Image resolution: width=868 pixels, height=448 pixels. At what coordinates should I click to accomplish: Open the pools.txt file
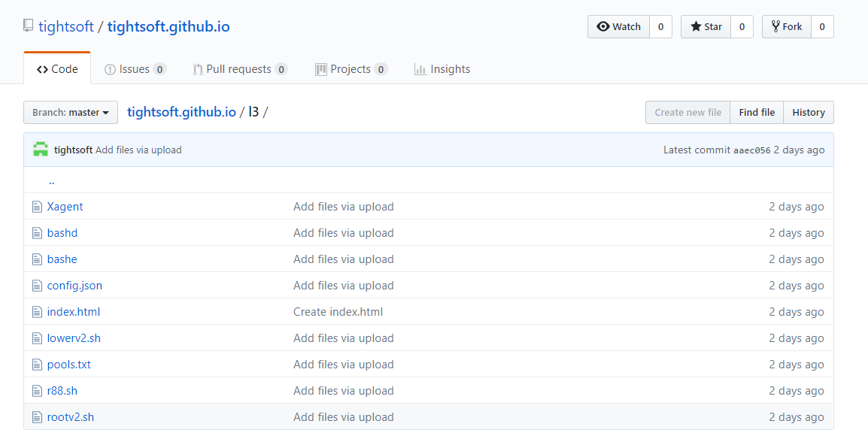click(68, 365)
